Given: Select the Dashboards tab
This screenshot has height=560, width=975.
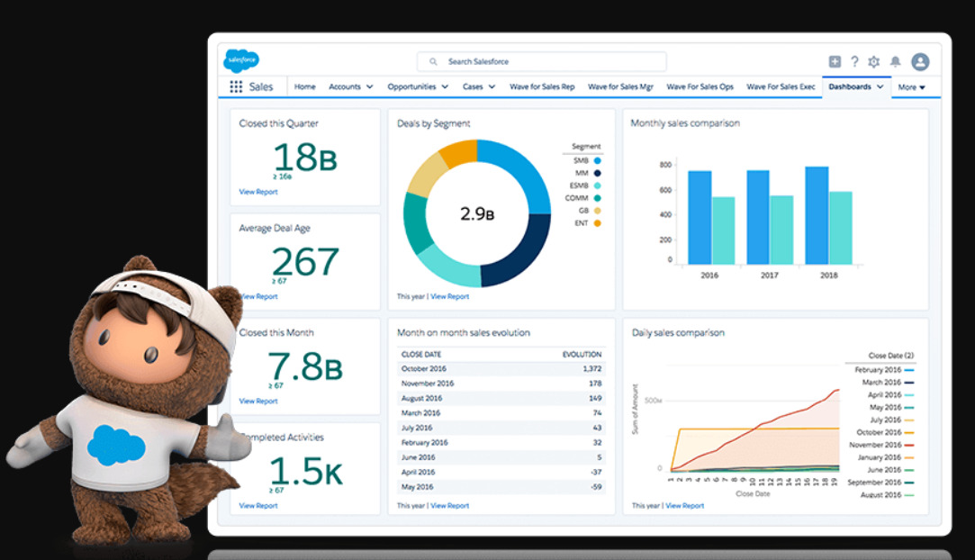Looking at the screenshot, I should click(x=849, y=87).
